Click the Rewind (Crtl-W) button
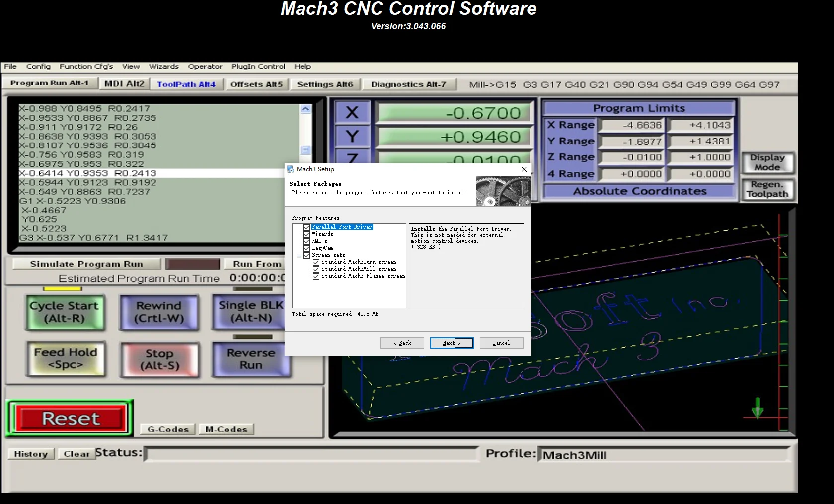 pos(159,312)
